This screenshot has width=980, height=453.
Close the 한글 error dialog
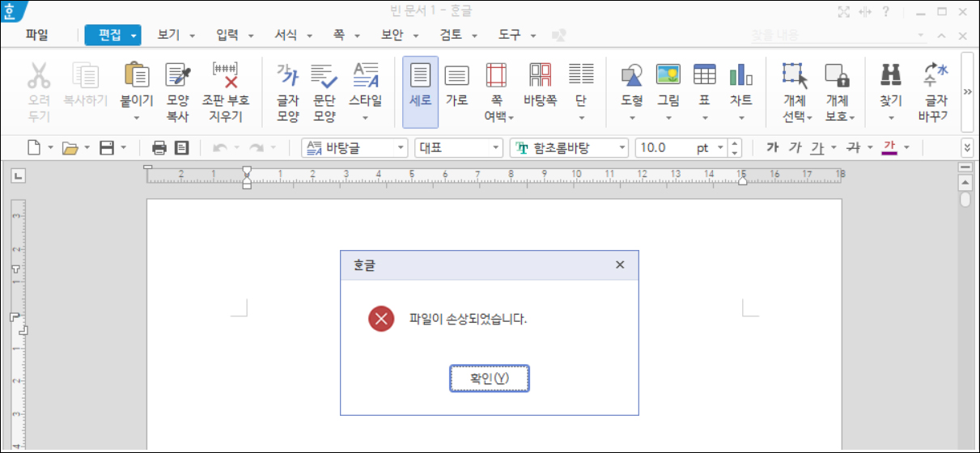click(620, 265)
